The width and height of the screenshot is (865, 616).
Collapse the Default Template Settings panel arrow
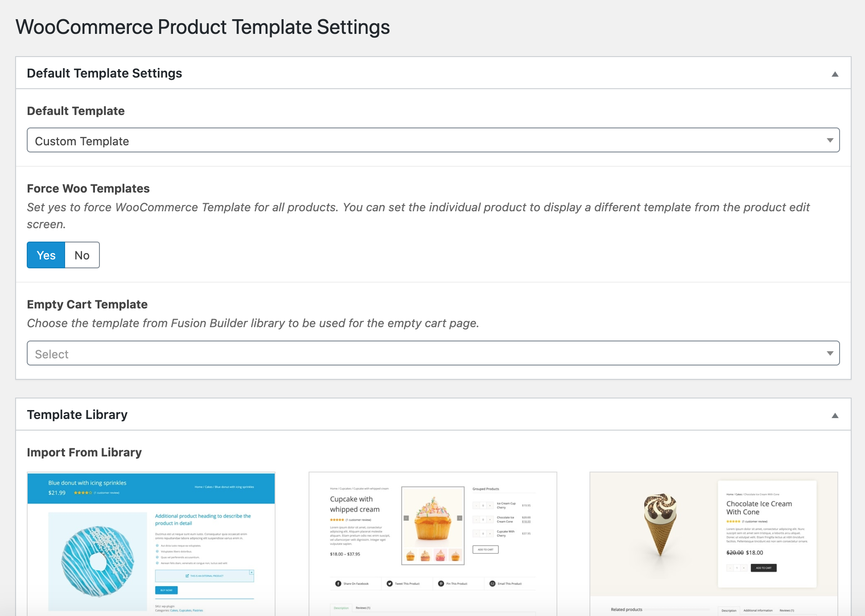click(835, 74)
